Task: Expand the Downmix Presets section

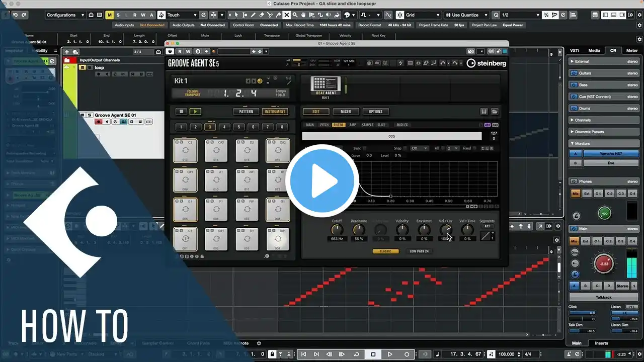Action: pyautogui.click(x=572, y=132)
